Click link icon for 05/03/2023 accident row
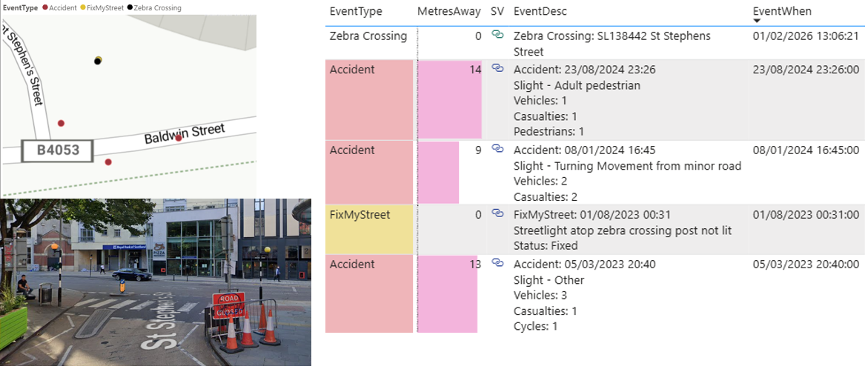Image resolution: width=868 pixels, height=372 pixels. 497,263
